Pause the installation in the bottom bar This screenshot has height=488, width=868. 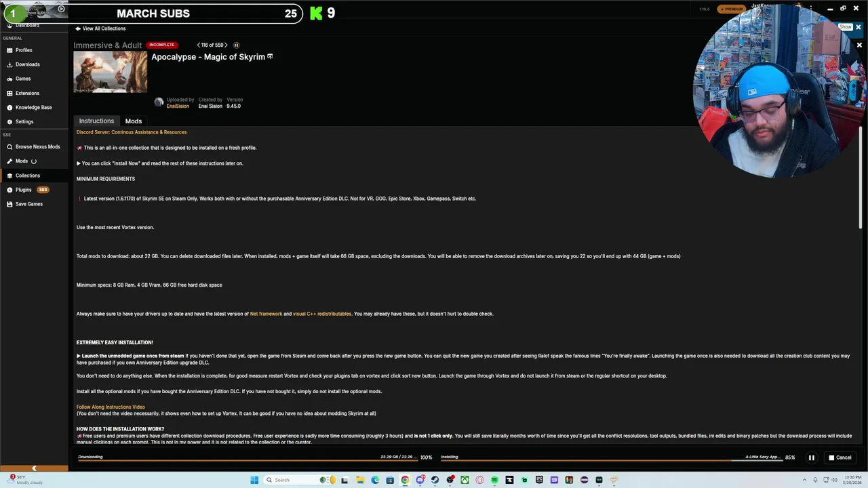click(811, 457)
